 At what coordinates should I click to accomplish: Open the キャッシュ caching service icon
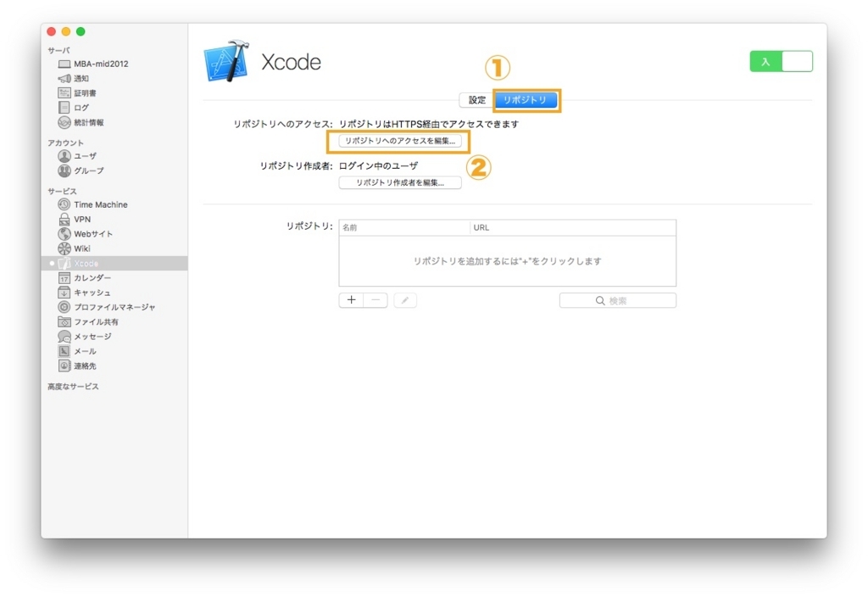click(x=64, y=293)
